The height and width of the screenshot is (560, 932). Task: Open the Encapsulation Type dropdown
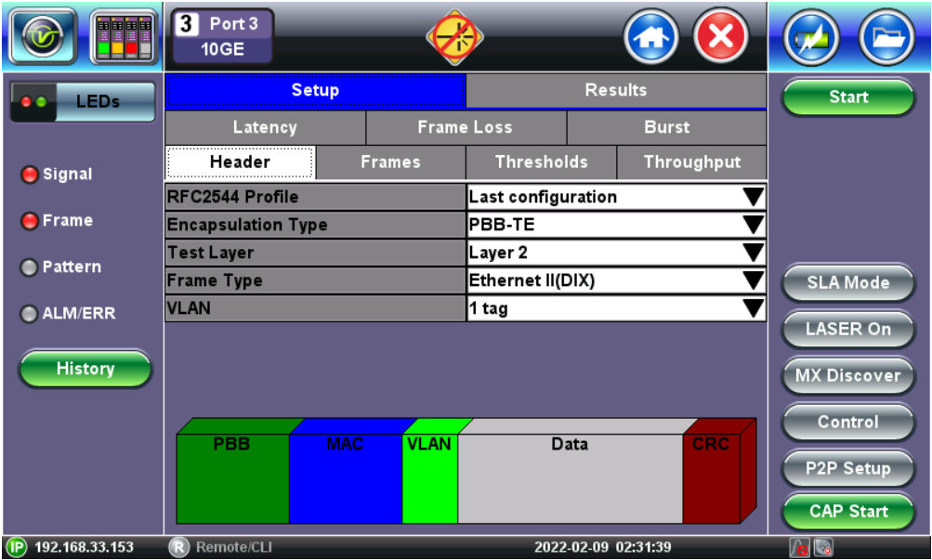tap(616, 225)
